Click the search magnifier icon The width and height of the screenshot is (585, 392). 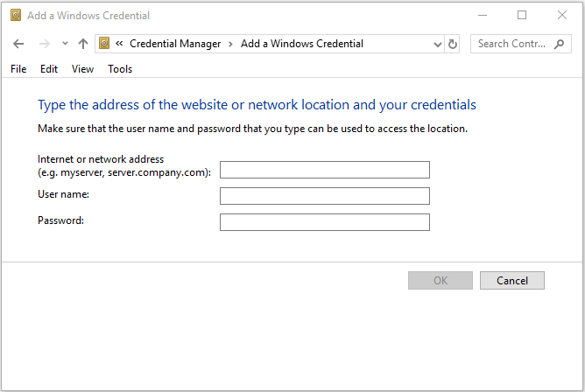click(x=559, y=44)
